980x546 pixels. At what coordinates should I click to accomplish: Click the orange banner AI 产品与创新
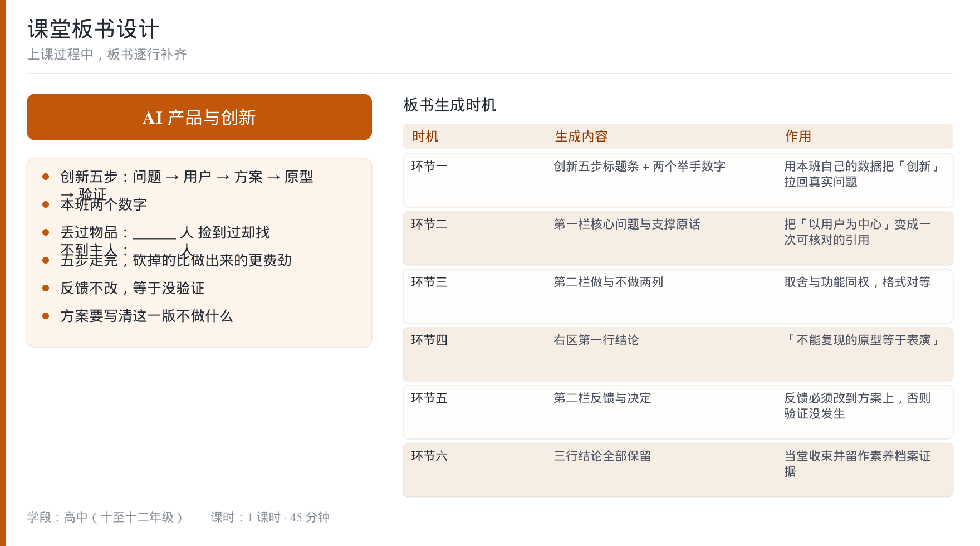point(199,117)
